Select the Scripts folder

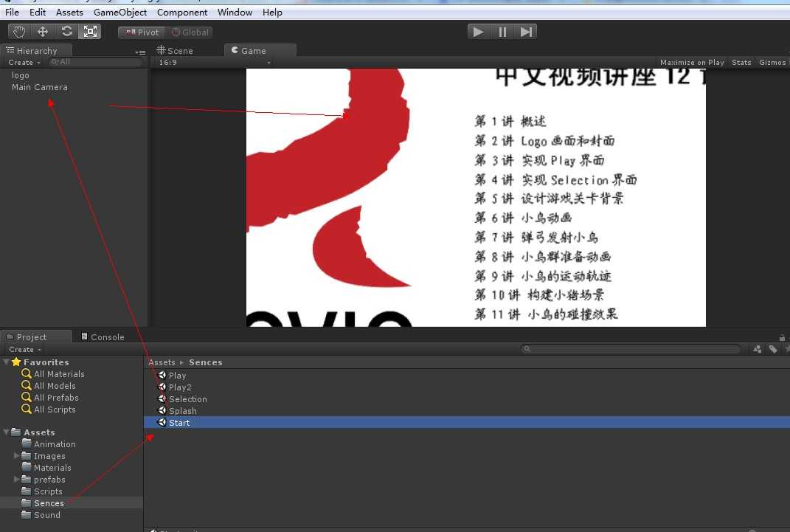pos(48,491)
